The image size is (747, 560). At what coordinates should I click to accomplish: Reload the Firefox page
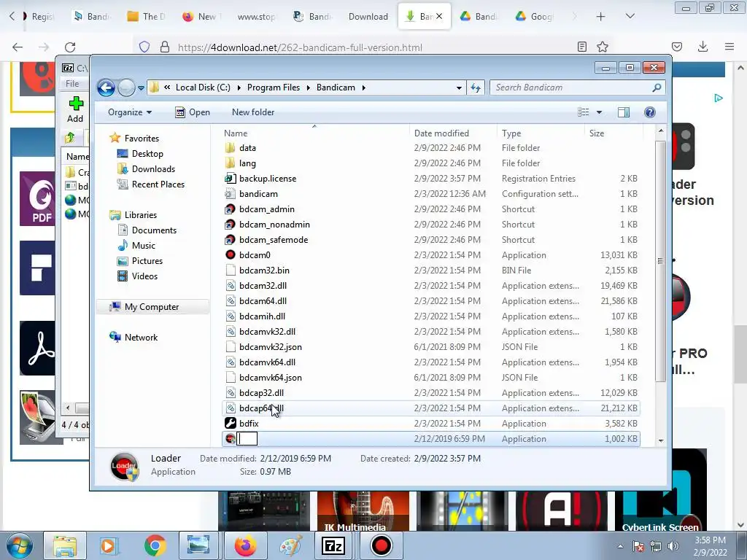pos(70,47)
